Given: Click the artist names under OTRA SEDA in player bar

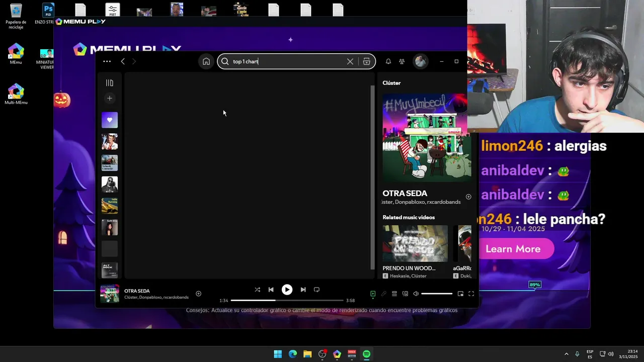Looking at the screenshot, I should pos(156,298).
